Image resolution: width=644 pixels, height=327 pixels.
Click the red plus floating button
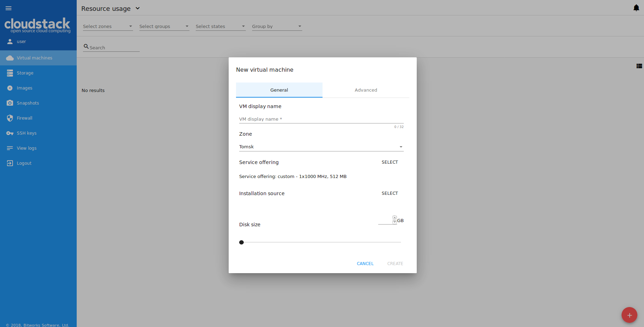pos(629,315)
